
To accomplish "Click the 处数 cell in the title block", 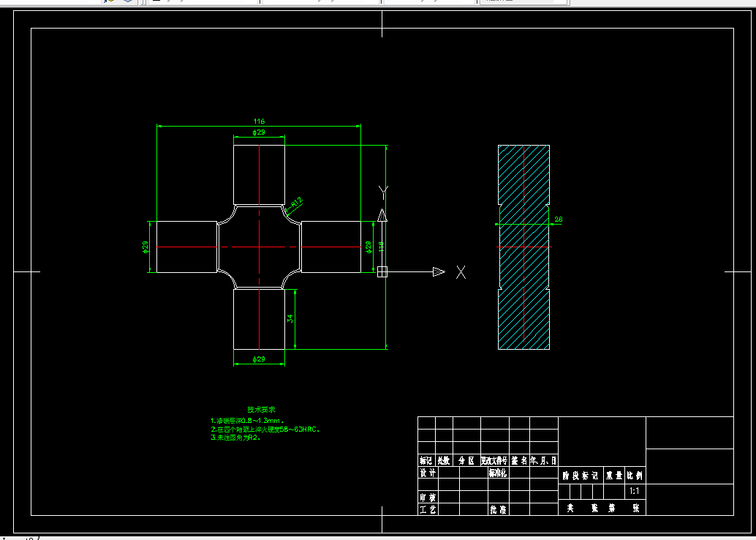I will coord(444,460).
